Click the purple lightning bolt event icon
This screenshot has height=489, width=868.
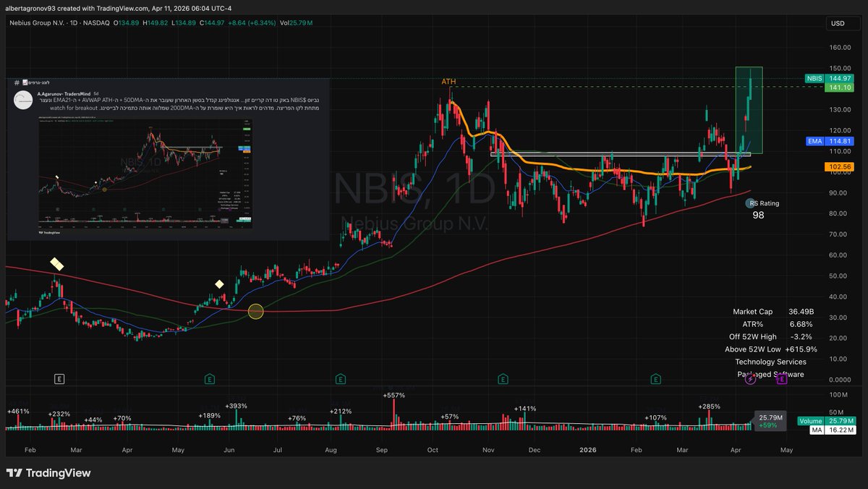[750, 379]
